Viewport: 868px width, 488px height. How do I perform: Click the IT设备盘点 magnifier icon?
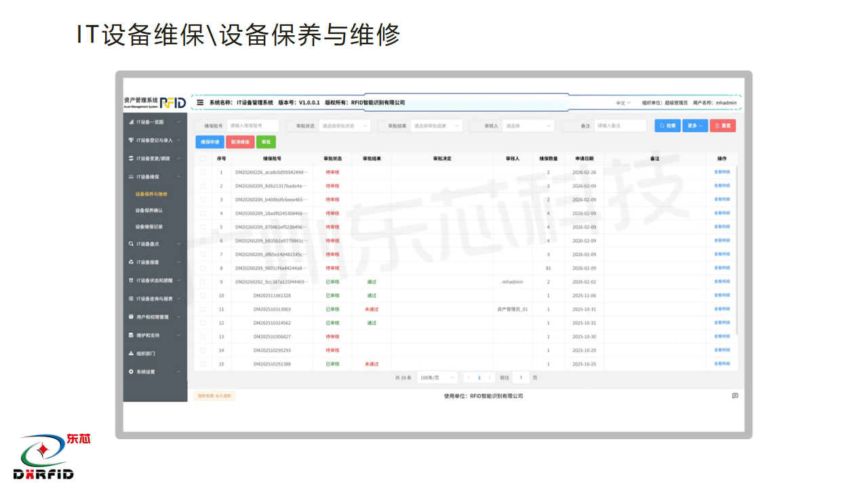[131, 244]
